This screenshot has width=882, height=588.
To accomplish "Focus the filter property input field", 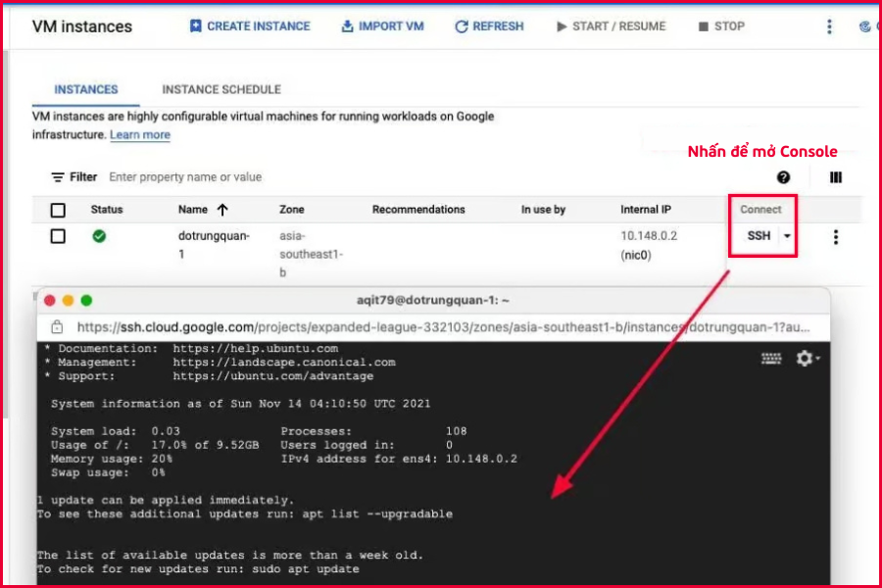I will 185,177.
